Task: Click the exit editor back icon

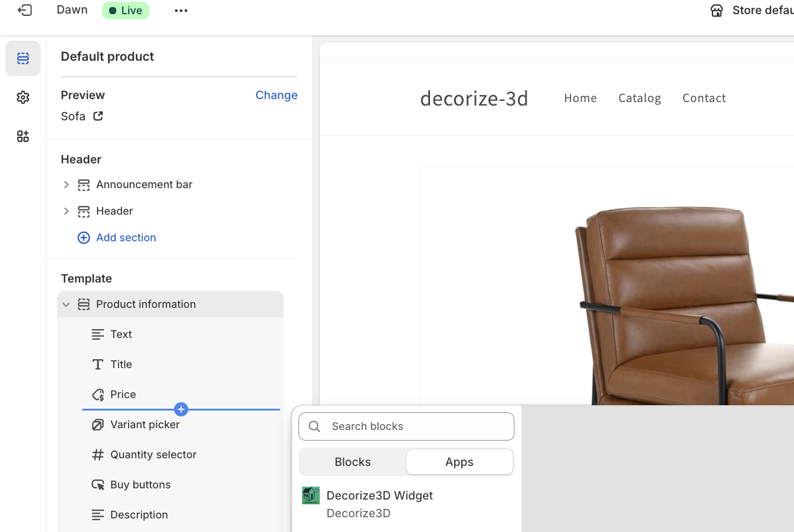Action: coord(25,10)
